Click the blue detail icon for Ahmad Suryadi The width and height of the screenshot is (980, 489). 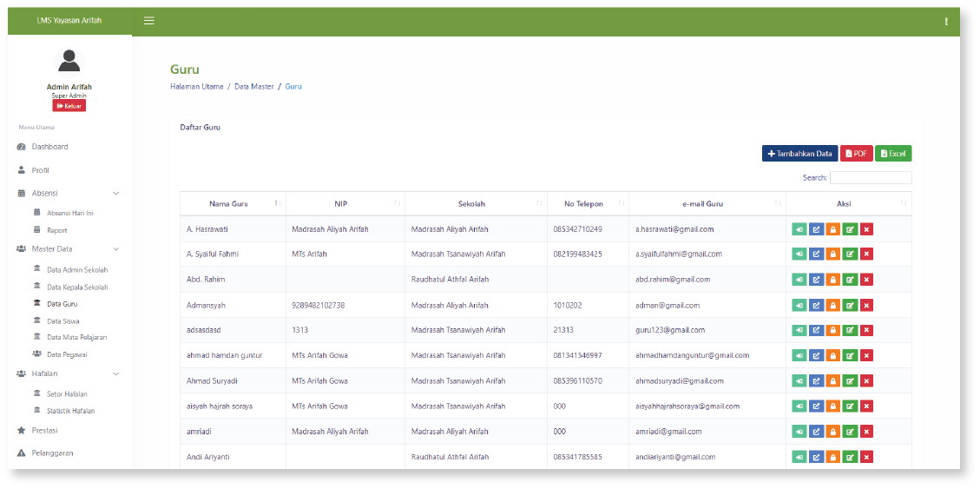point(816,380)
